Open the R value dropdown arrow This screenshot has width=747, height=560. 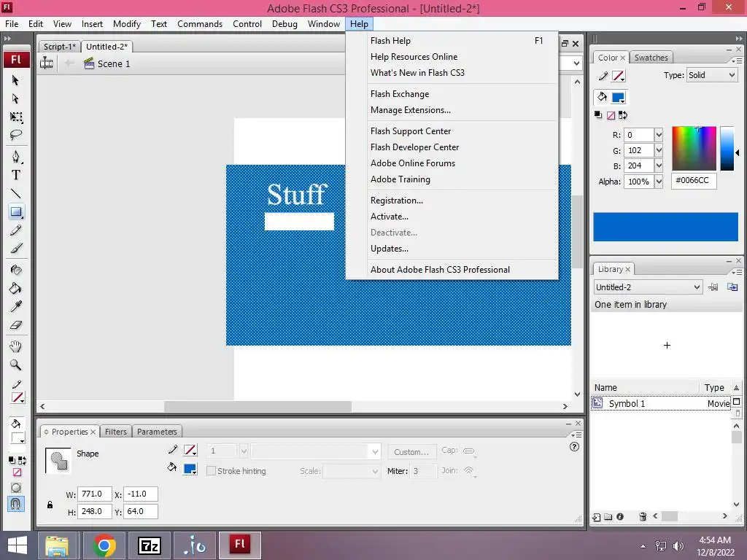(659, 135)
